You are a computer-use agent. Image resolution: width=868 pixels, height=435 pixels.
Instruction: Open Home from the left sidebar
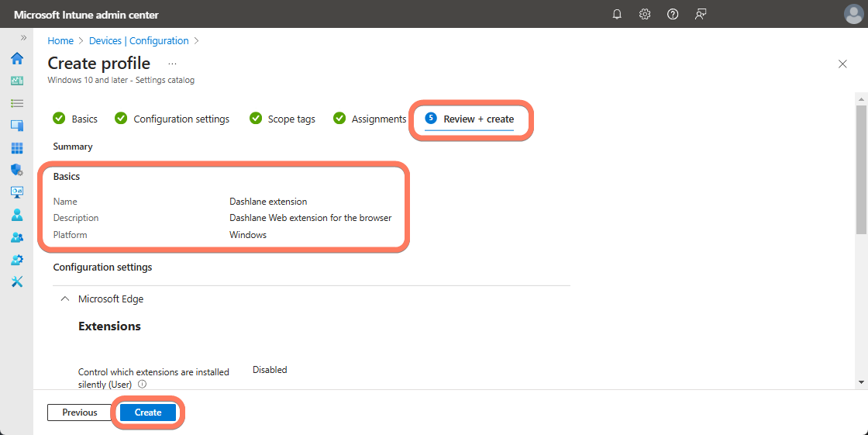pyautogui.click(x=16, y=59)
